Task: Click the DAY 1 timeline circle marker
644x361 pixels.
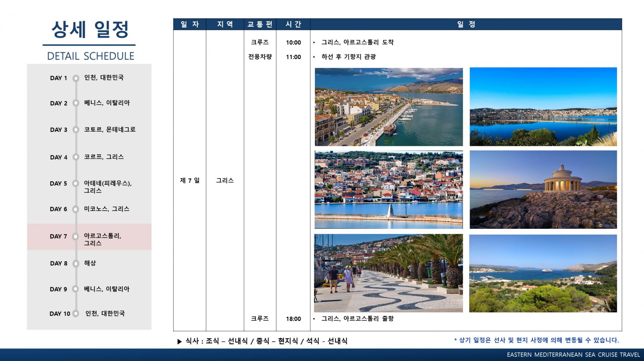Action: [x=76, y=78]
